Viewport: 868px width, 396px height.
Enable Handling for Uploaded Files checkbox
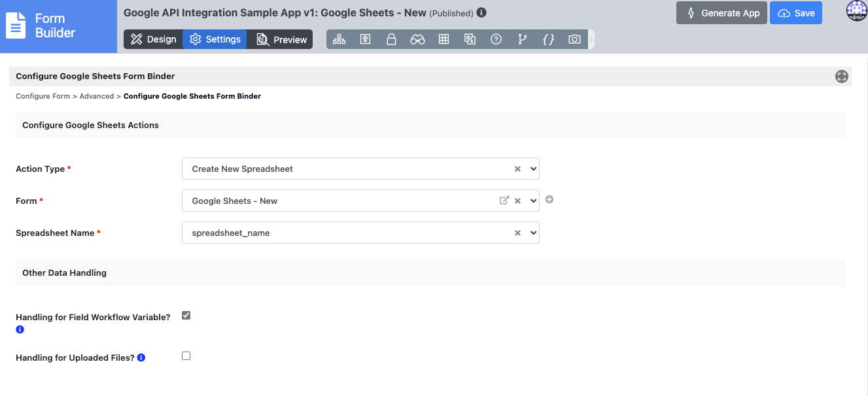tap(186, 356)
